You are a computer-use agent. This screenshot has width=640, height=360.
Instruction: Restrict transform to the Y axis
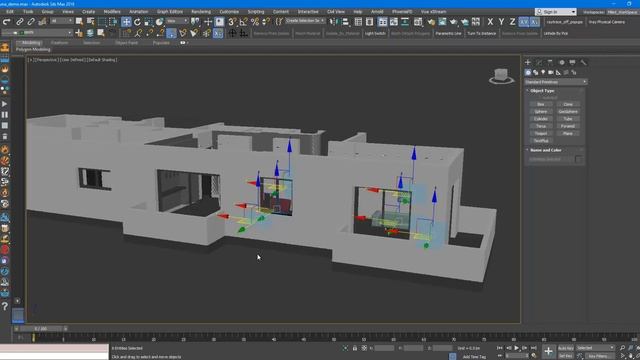click(501, 22)
